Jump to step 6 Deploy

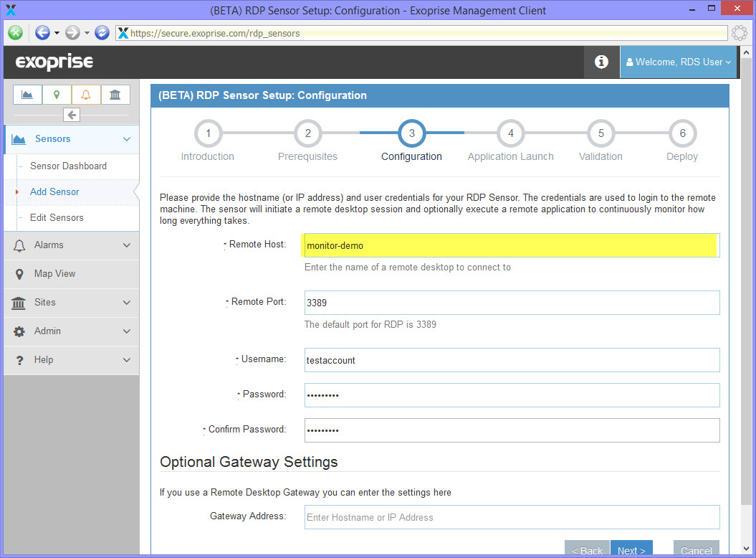coord(682,133)
